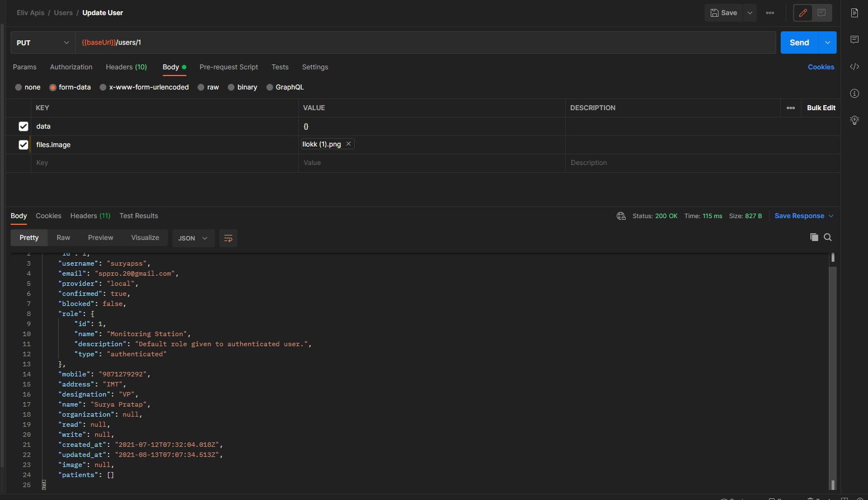
Task: Remove the llokk (1).png attached file
Action: 348,144
